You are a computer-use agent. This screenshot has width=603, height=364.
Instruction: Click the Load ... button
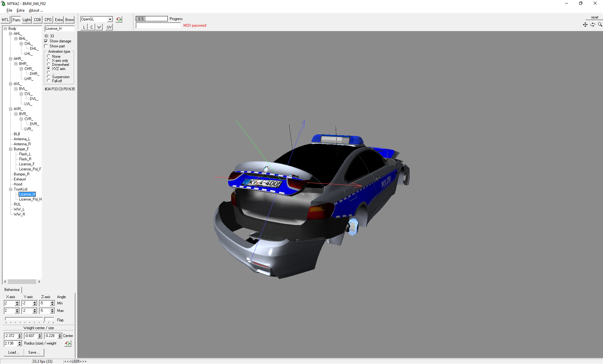click(x=14, y=352)
